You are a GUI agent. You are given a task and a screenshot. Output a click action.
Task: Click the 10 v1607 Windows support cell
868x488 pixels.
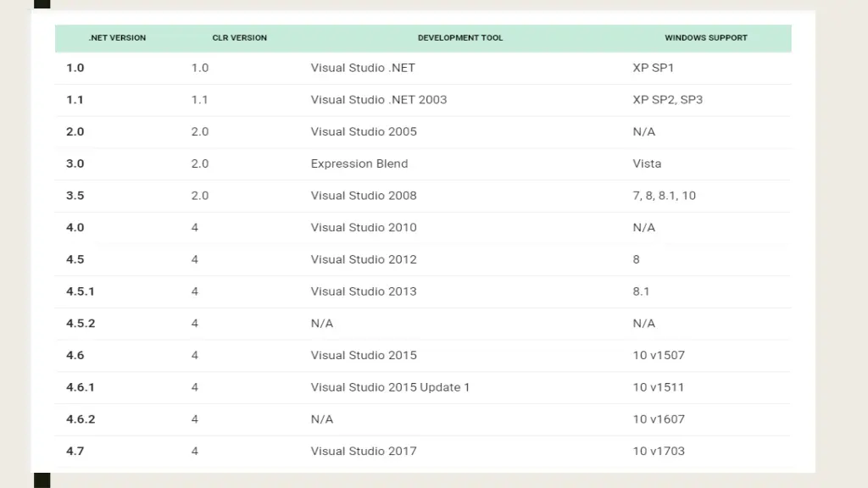[659, 419]
